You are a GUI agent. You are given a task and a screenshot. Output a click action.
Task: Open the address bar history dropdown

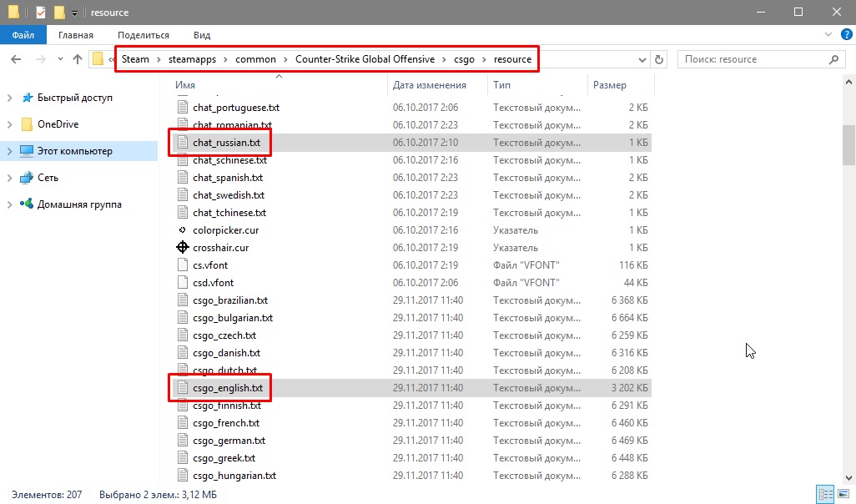[642, 59]
